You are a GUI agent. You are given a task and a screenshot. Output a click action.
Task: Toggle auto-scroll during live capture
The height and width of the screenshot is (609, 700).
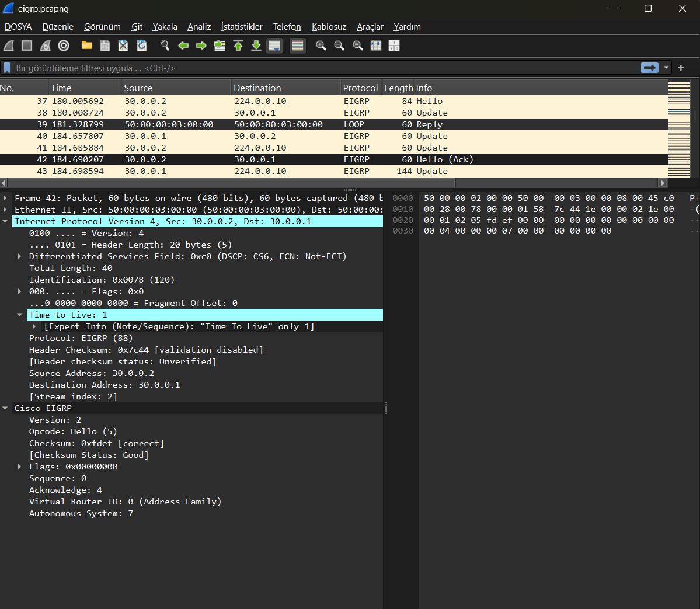[274, 46]
